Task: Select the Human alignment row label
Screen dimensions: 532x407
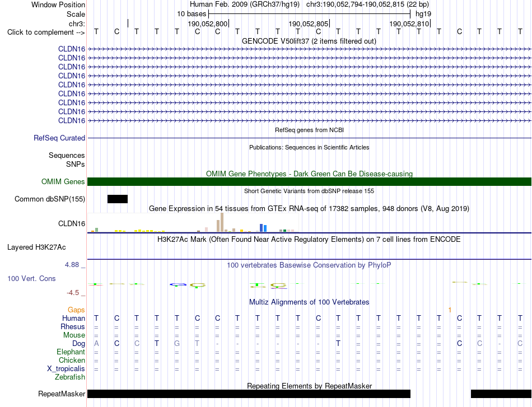Action: 73,318
